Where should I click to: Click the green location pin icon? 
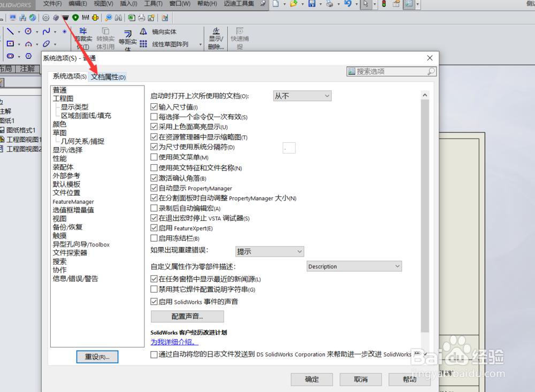75,18
